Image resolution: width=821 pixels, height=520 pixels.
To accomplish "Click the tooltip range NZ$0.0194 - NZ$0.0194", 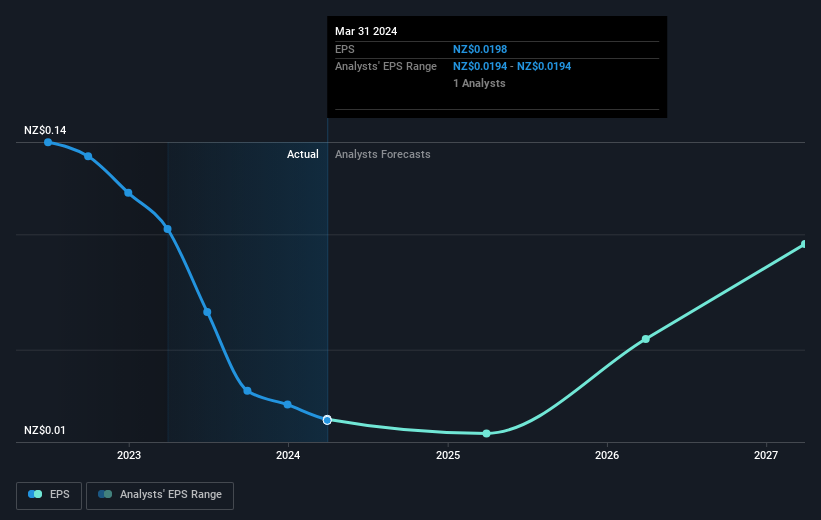I will [512, 67].
